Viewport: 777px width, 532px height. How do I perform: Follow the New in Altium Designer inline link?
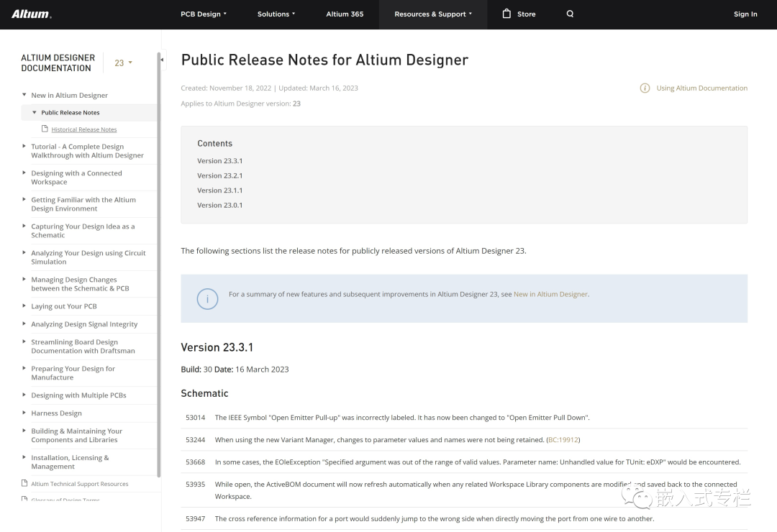pos(550,294)
